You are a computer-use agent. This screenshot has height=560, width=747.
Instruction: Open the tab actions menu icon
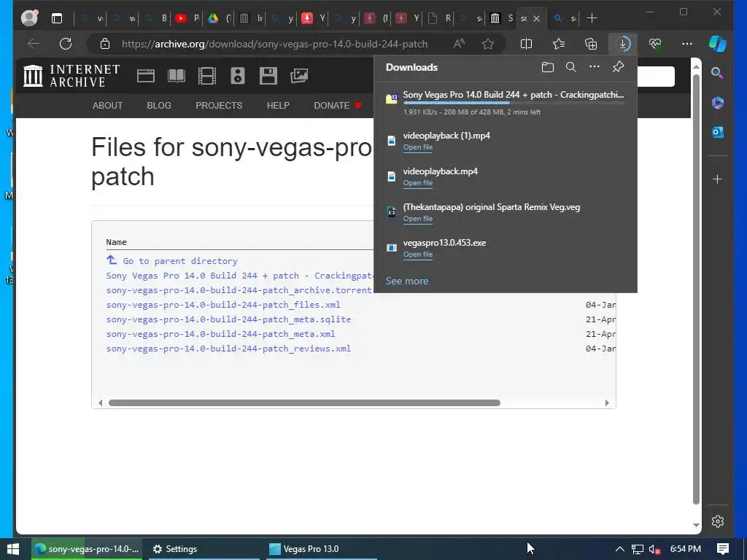pyautogui.click(x=57, y=18)
